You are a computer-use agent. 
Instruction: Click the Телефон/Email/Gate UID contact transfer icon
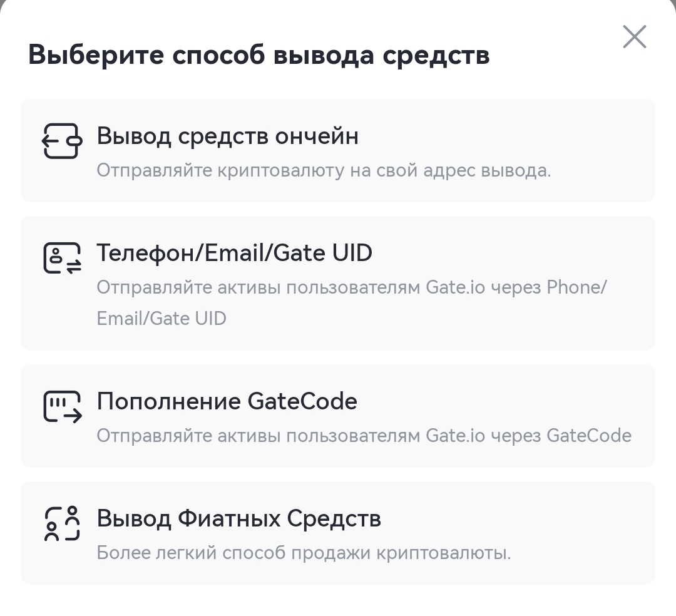(x=62, y=259)
